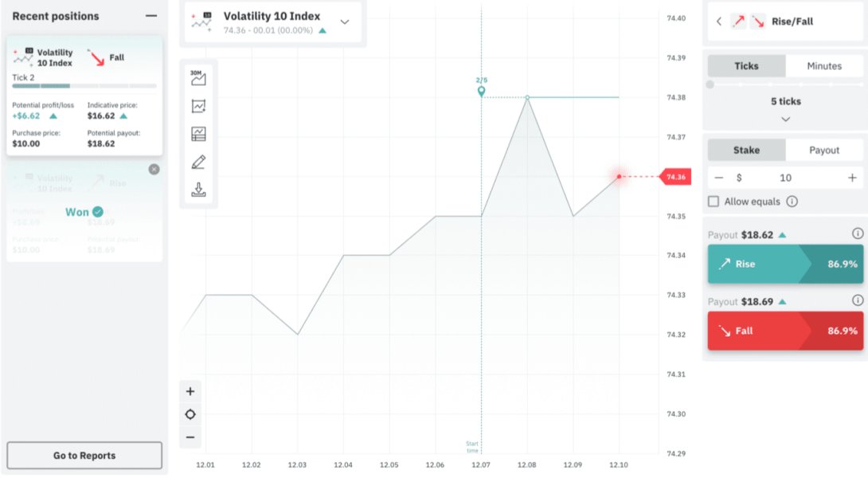The image size is (868, 478).
Task: Open the Rise/Fall trade type selector
Action: coord(785,22)
